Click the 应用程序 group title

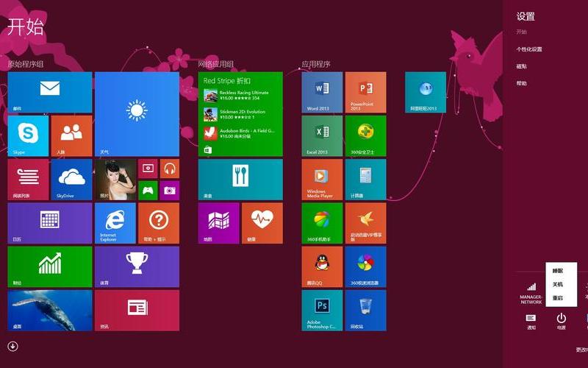pyautogui.click(x=316, y=64)
